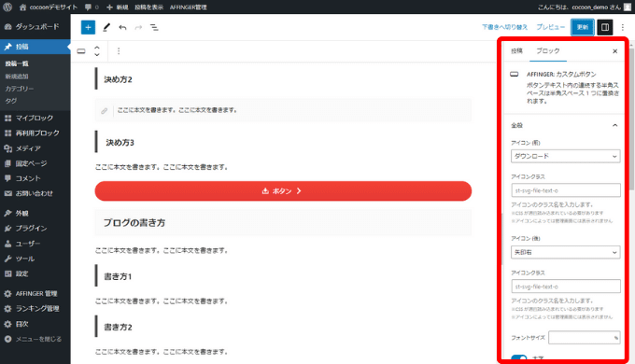Open メディア in the sidebar
Viewport: 635px width, 364px height.
tap(35, 148)
